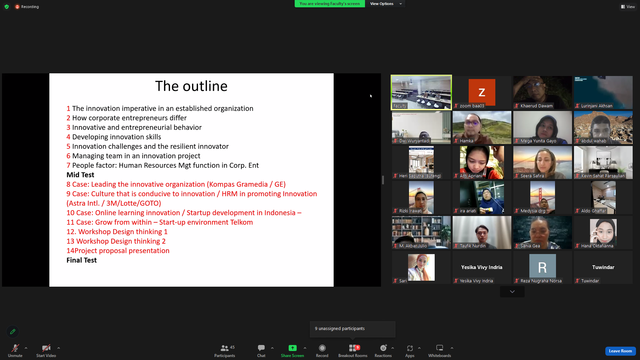The width and height of the screenshot is (640, 360).
Task: Click 'The outline' slide title
Action: tap(191, 86)
